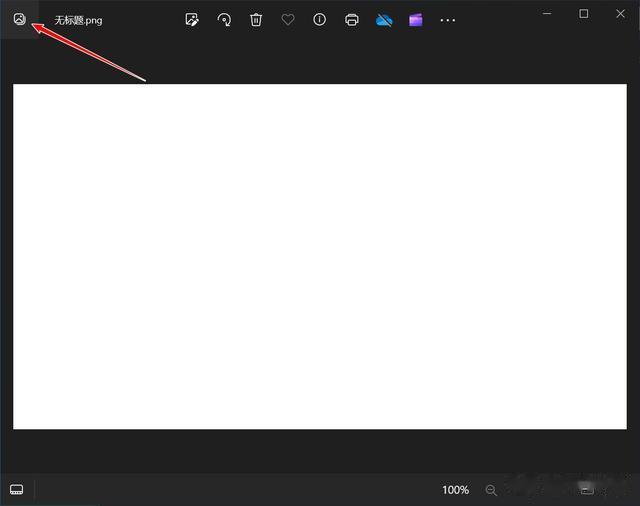Zoom out with the magnifier icon

coord(491,490)
